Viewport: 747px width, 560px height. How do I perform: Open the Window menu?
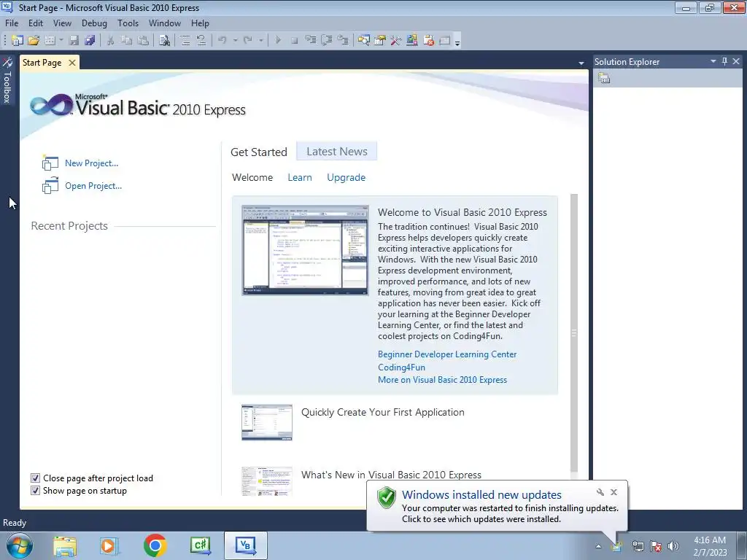pos(165,23)
